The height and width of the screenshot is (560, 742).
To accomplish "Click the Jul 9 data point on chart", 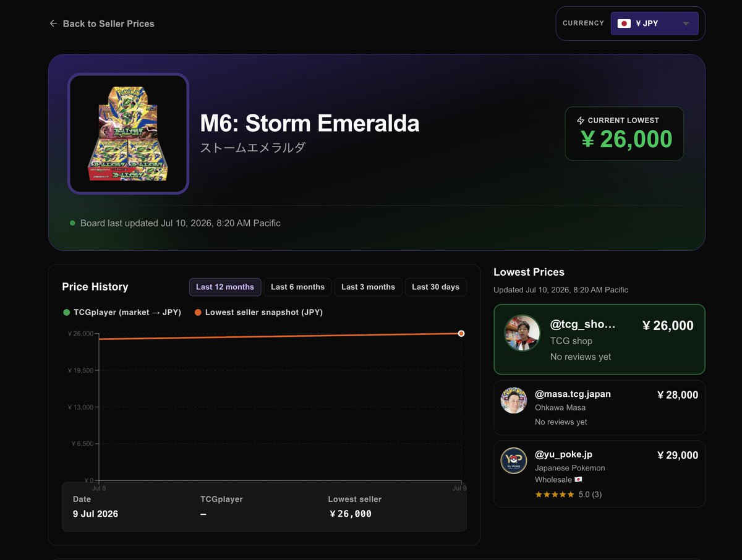I will 461,333.
